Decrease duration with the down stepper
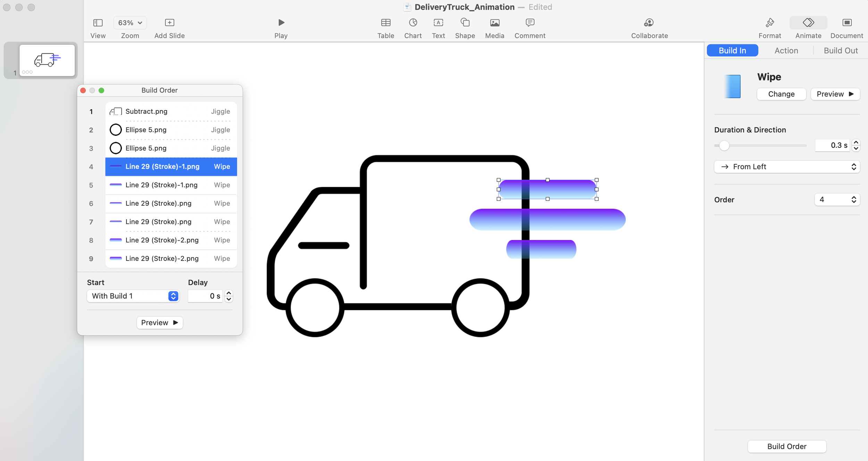Viewport: 868px width, 461px height. tap(856, 149)
